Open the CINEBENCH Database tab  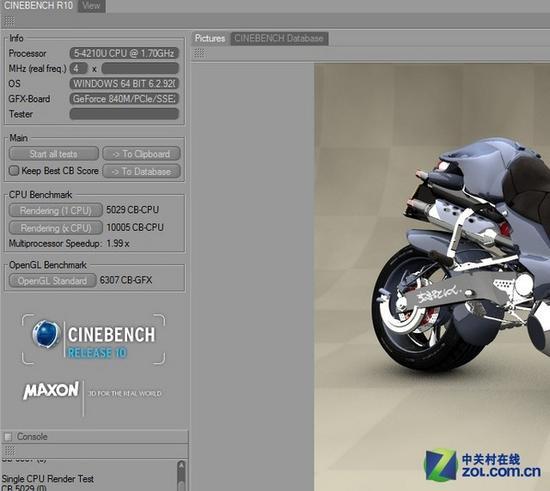[279, 38]
